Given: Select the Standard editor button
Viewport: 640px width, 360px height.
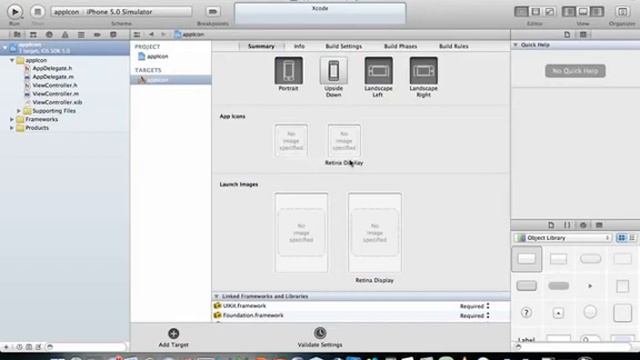Looking at the screenshot, I should coord(521,11).
